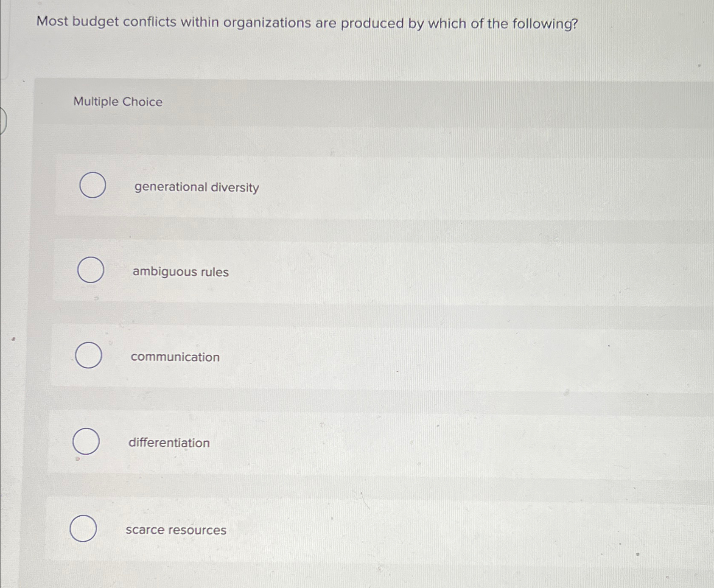
Task: Click the differentiation answer text
Action: pyautogui.click(x=169, y=443)
